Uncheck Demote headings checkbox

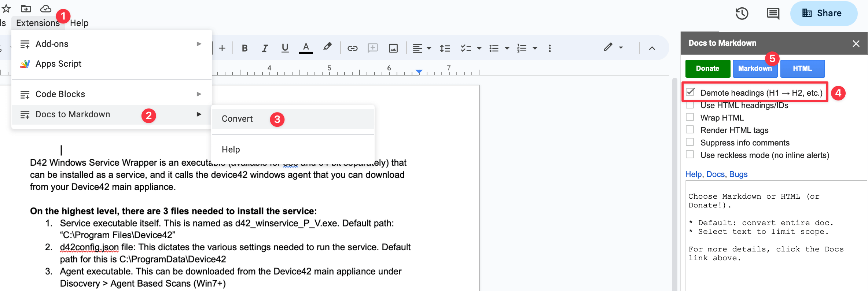pyautogui.click(x=690, y=92)
